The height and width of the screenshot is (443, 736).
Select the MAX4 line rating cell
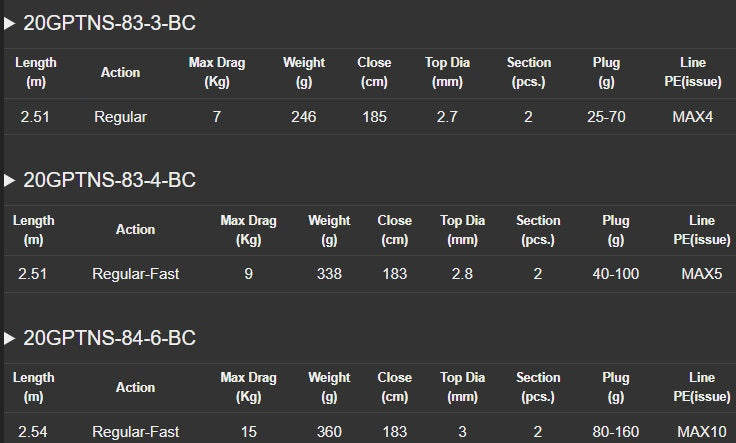693,117
